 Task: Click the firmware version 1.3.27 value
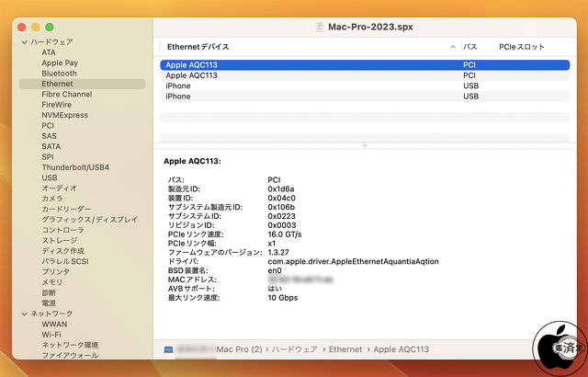278,253
